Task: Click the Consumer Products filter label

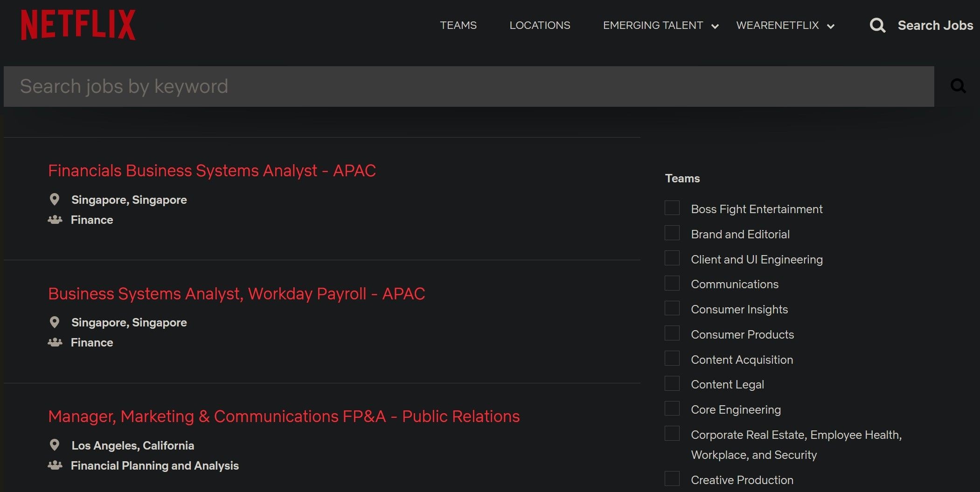Action: 742,335
